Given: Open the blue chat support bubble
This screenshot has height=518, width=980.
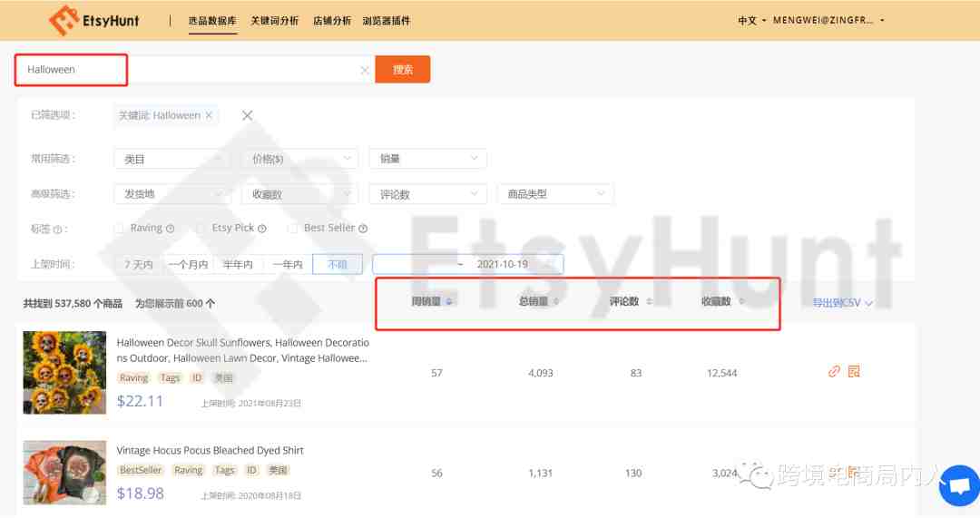Looking at the screenshot, I should (959, 485).
